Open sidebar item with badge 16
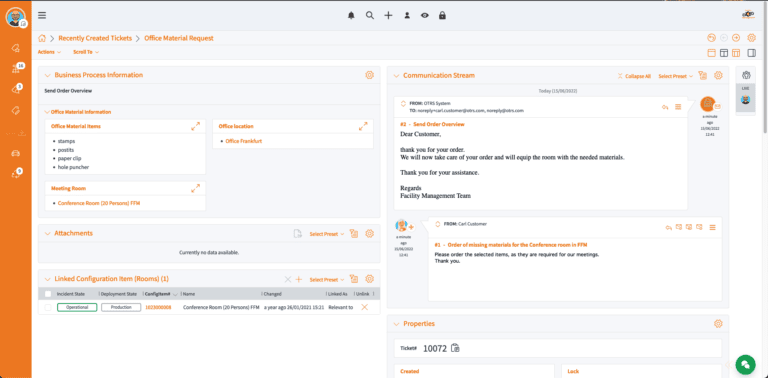The image size is (768, 378). [16, 69]
